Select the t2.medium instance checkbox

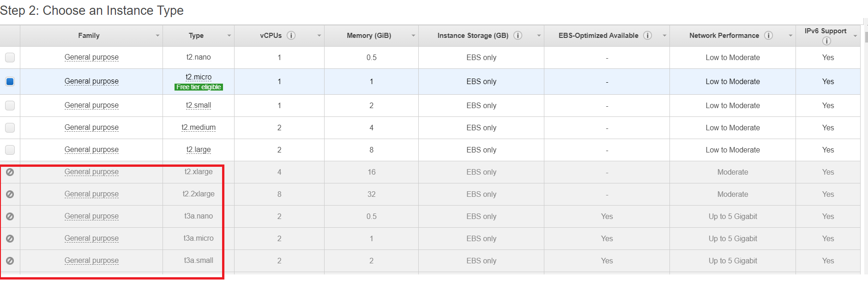point(10,128)
